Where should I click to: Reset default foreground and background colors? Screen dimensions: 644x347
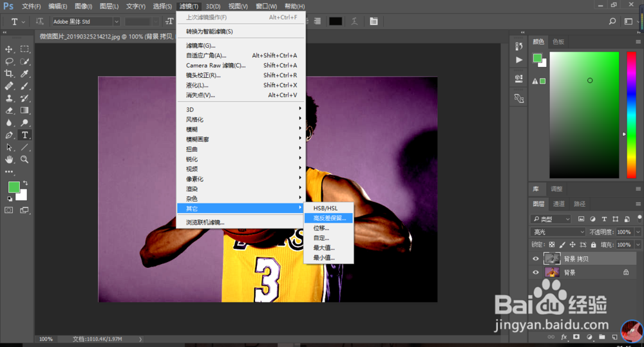pyautogui.click(x=10, y=199)
